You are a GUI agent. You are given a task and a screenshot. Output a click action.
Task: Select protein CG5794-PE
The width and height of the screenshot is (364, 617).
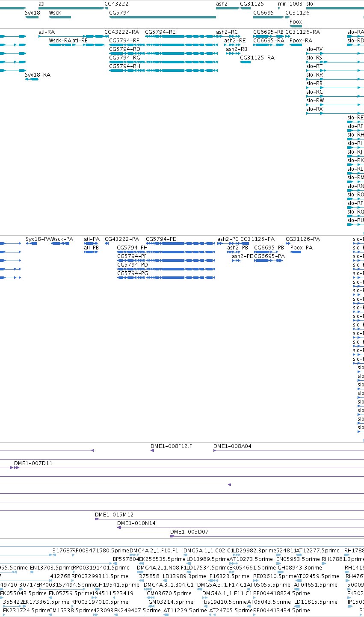[x=161, y=239]
